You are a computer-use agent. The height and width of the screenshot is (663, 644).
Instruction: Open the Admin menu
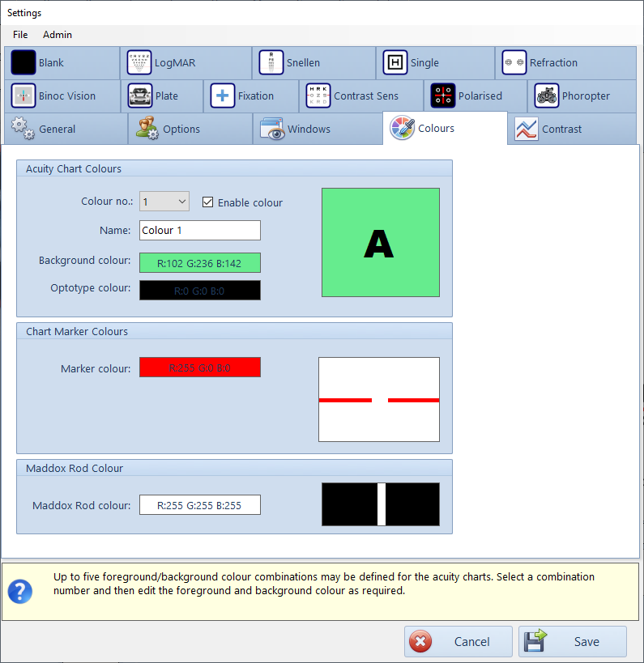click(x=58, y=35)
